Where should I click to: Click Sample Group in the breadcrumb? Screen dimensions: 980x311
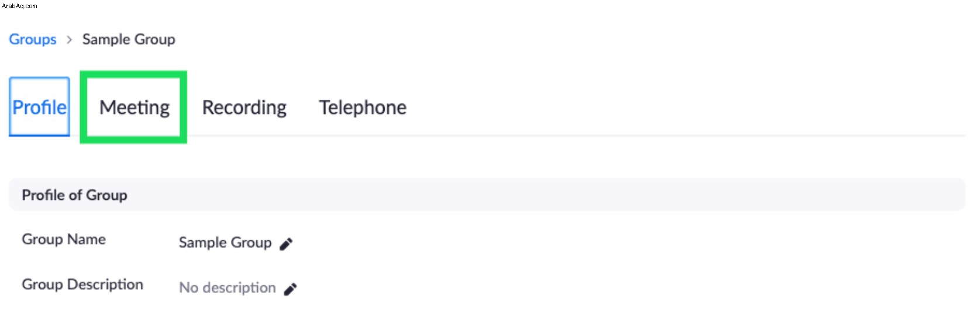tap(129, 39)
